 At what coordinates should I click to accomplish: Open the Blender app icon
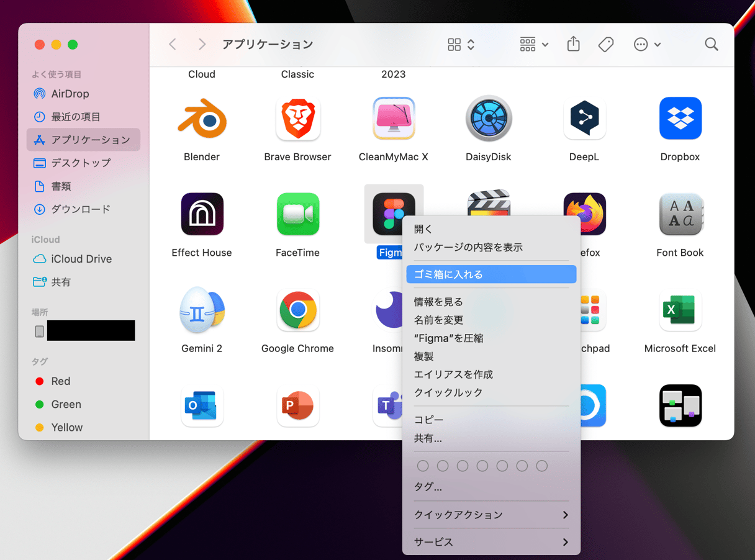click(x=202, y=119)
